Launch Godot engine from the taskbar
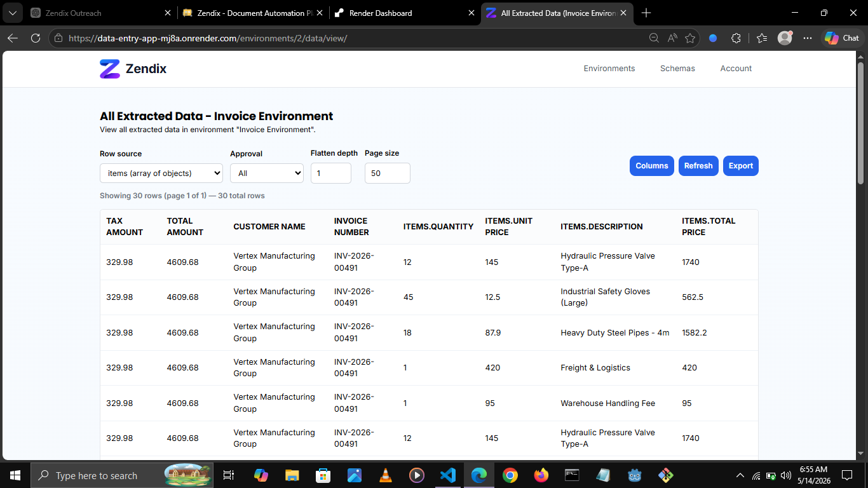The height and width of the screenshot is (488, 868). pos(634,475)
